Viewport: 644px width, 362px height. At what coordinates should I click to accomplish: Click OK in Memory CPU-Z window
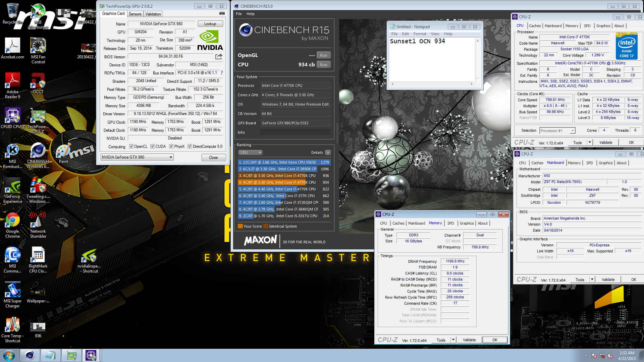[x=495, y=340]
